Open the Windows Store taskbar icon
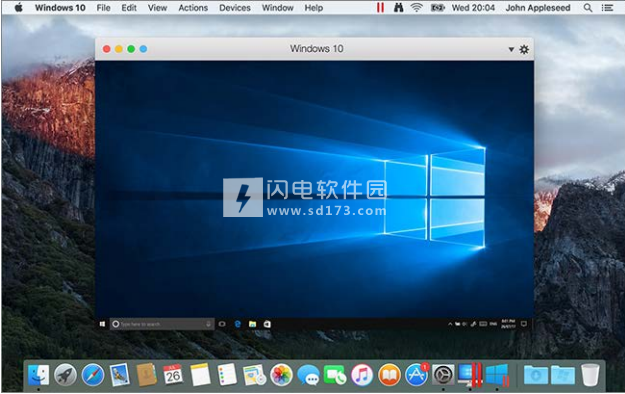 [267, 324]
